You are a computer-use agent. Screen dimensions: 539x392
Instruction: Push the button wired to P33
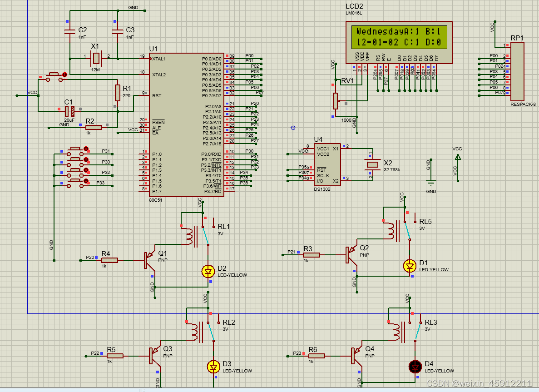(76, 183)
